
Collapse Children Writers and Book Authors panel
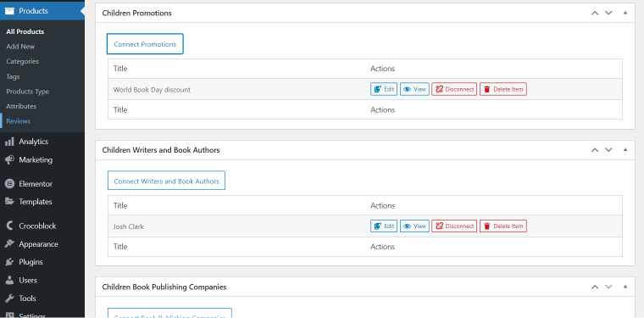625,150
